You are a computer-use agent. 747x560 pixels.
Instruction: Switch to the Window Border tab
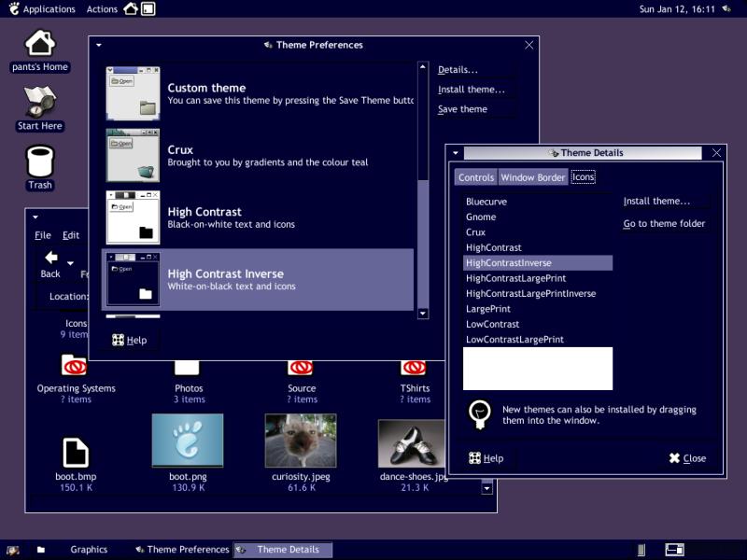coord(532,177)
